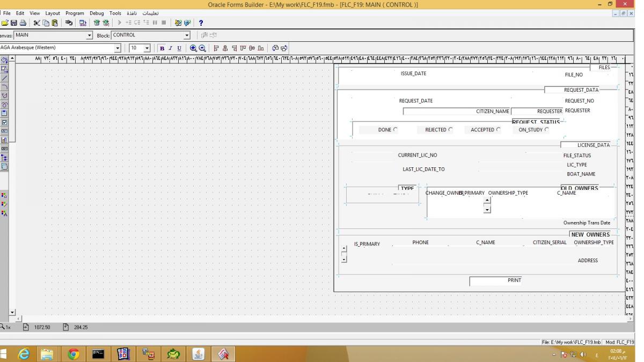Open the Debug menu

(97, 13)
